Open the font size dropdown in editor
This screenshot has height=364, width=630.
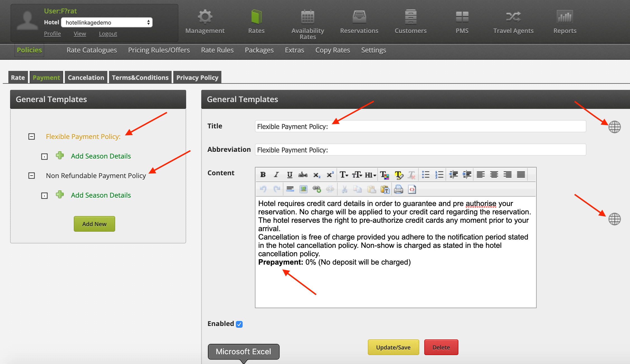pyautogui.click(x=357, y=175)
